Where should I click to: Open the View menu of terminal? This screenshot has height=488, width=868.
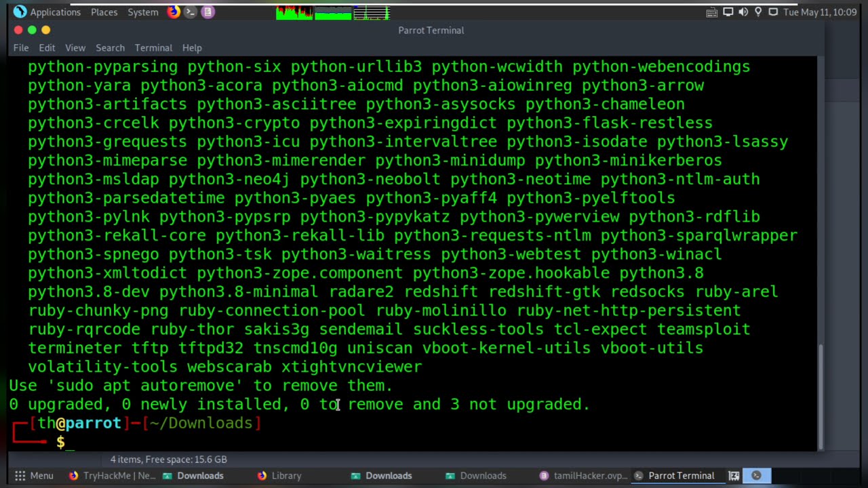point(75,47)
